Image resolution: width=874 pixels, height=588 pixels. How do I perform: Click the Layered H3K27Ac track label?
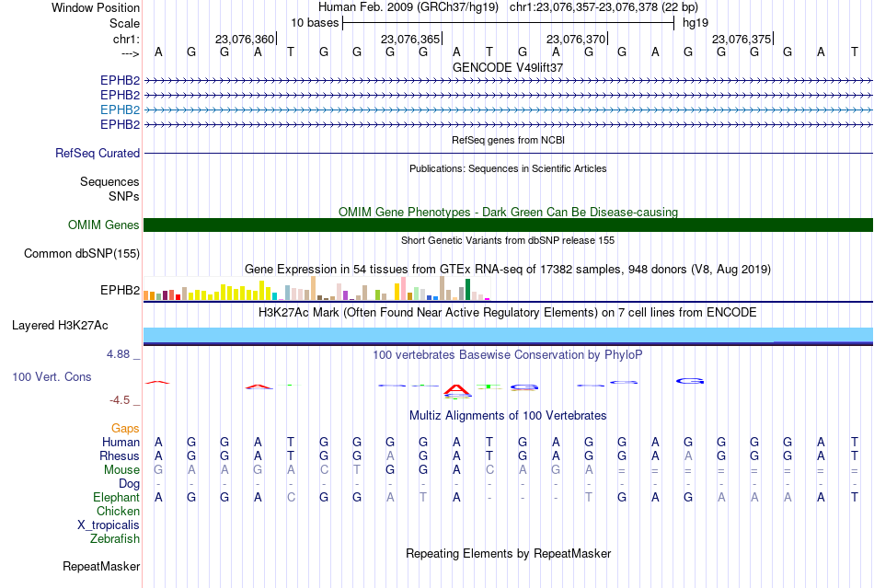60,325
